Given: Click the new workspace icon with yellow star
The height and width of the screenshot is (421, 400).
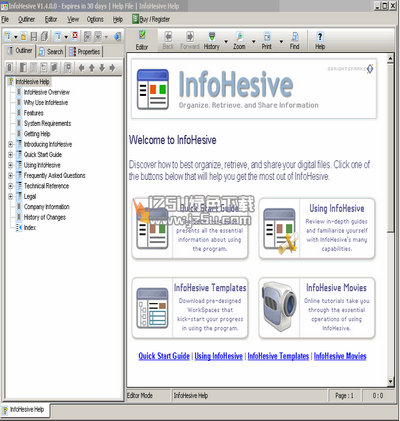Looking at the screenshot, I should [8, 36].
